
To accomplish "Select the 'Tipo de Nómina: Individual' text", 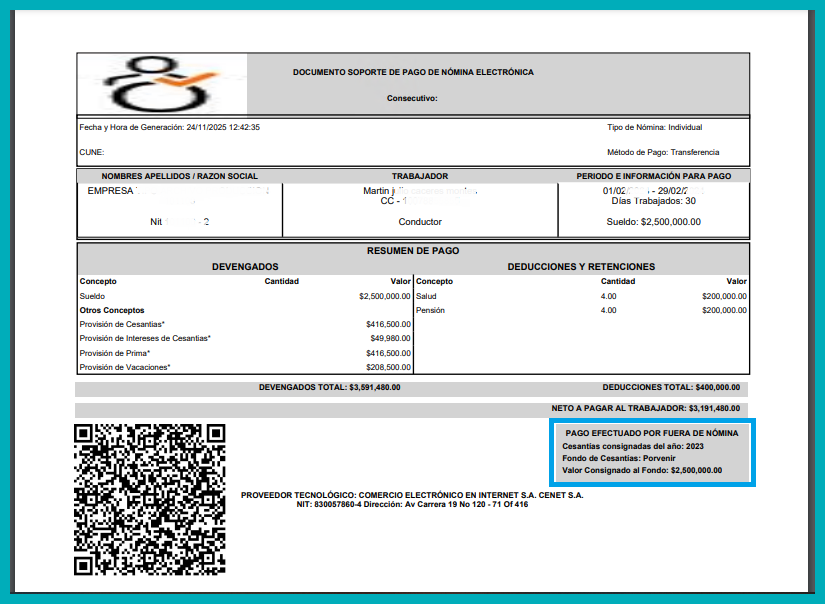I will point(654,128).
